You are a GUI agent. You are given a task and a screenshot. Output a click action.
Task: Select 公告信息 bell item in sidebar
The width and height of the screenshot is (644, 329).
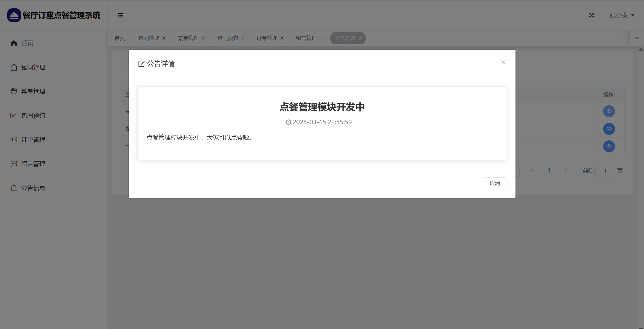33,188
